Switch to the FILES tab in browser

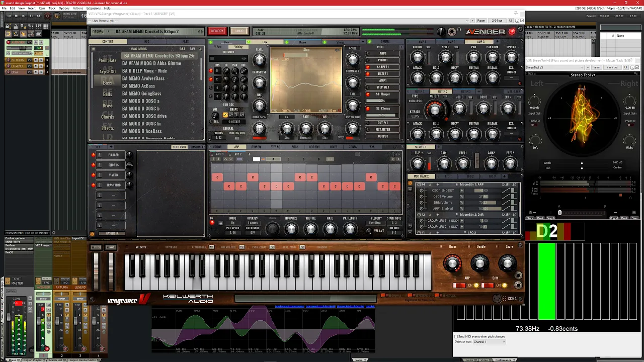click(x=186, y=42)
